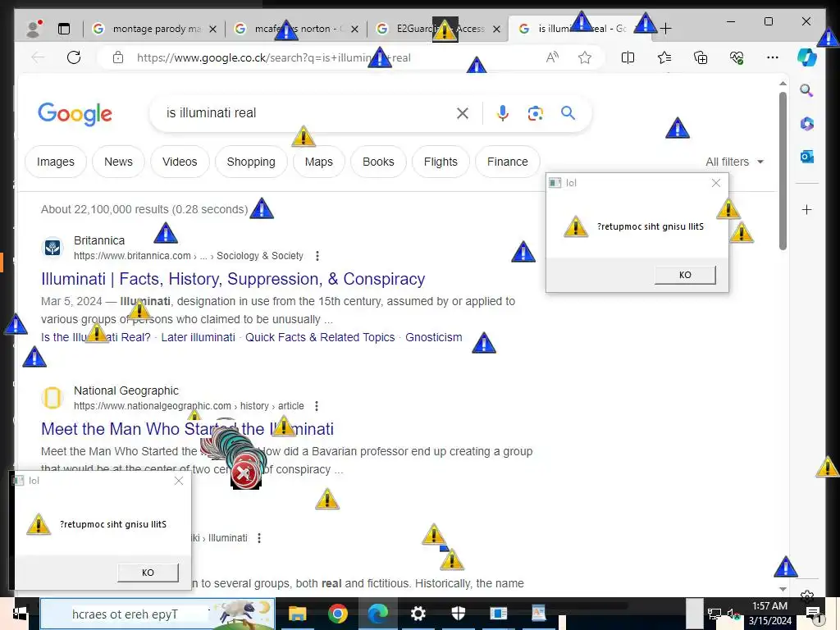Open Quick Facts & Related Topics sublink
The width and height of the screenshot is (840, 630).
point(320,337)
